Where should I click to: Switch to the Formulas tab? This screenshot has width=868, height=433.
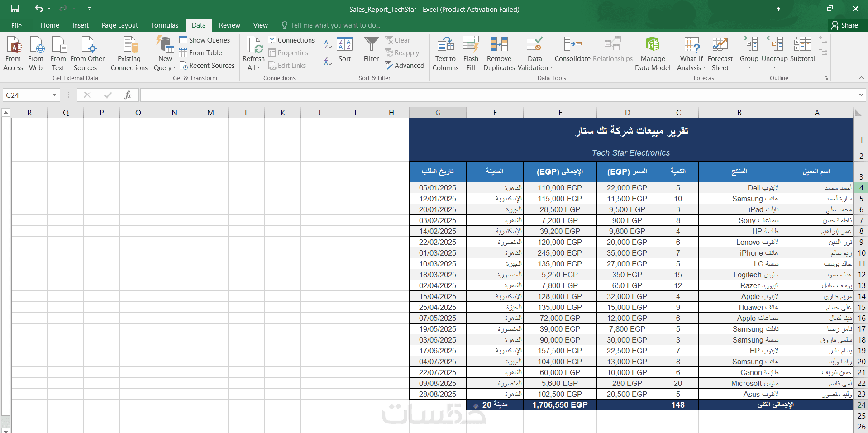click(165, 25)
